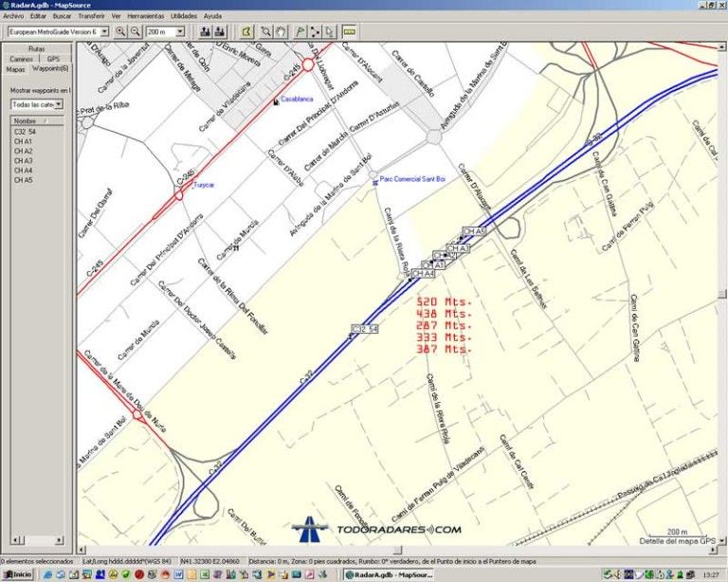Viewport: 728px width, 582px height.
Task: Click the zoom in magnifier icon
Action: coord(120,31)
